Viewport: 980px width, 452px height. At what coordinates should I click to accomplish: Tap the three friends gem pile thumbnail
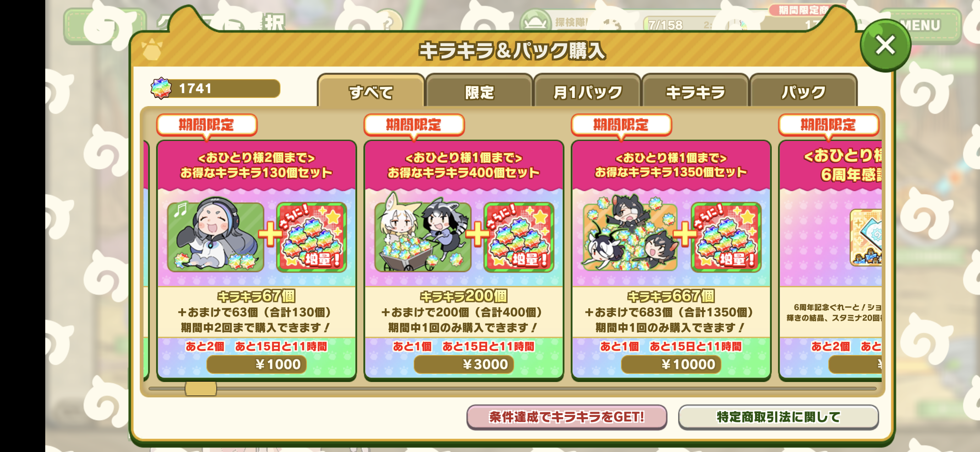click(x=630, y=237)
